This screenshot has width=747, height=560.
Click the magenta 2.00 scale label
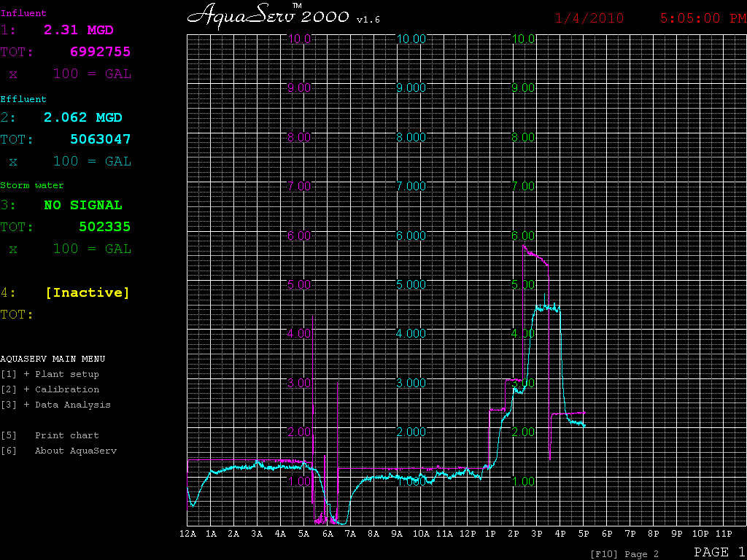pyautogui.click(x=300, y=432)
